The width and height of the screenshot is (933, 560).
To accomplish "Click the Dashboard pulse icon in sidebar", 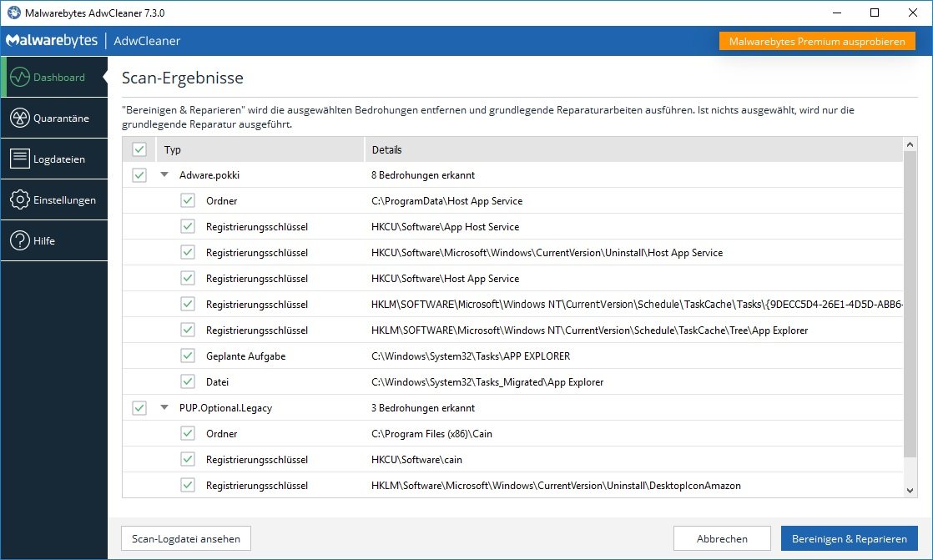I will pyautogui.click(x=20, y=77).
